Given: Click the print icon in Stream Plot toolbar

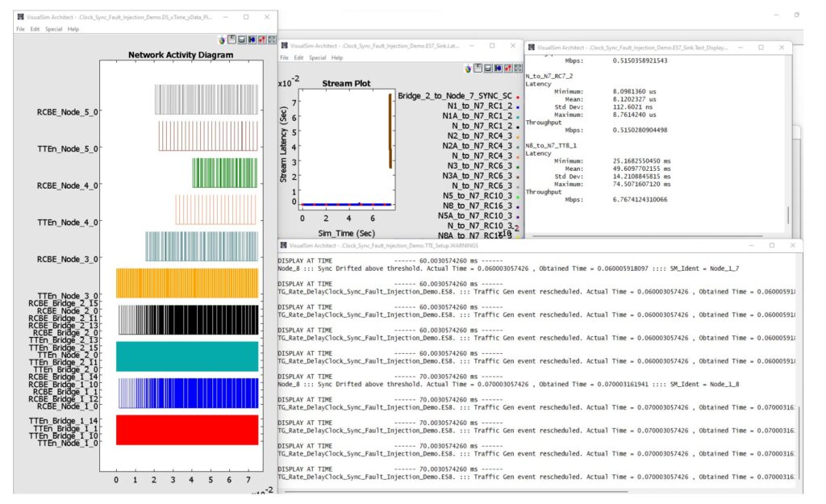Looking at the screenshot, I should point(490,69).
